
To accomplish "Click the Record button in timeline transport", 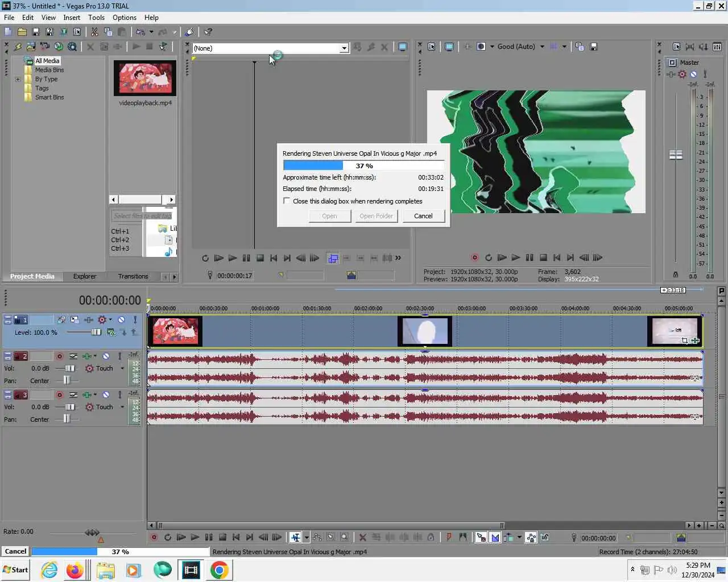I will [x=154, y=537].
